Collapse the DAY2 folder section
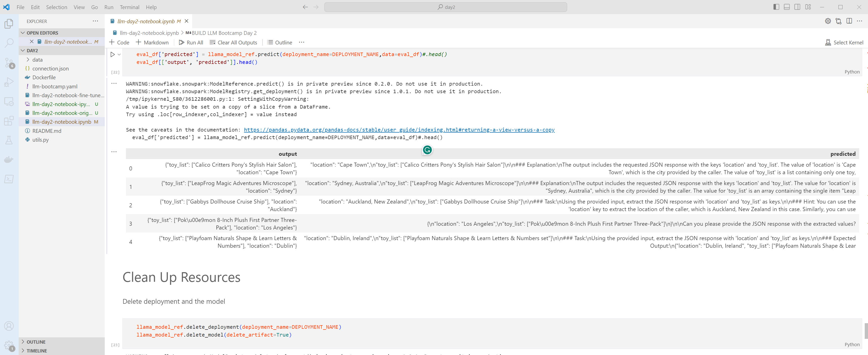The image size is (868, 355). tap(62, 50)
